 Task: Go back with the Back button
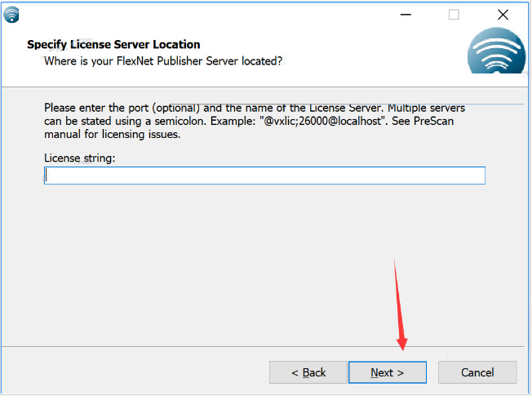308,372
